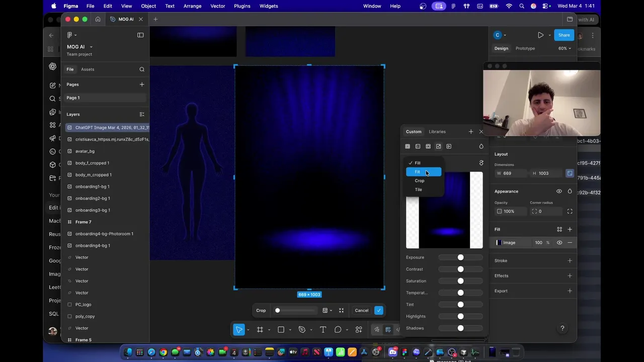Select the Frame tool in bottom toolbar

(260, 330)
